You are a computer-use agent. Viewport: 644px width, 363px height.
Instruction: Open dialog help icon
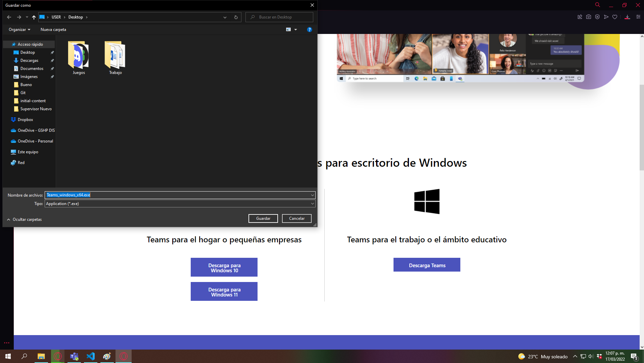tap(310, 30)
